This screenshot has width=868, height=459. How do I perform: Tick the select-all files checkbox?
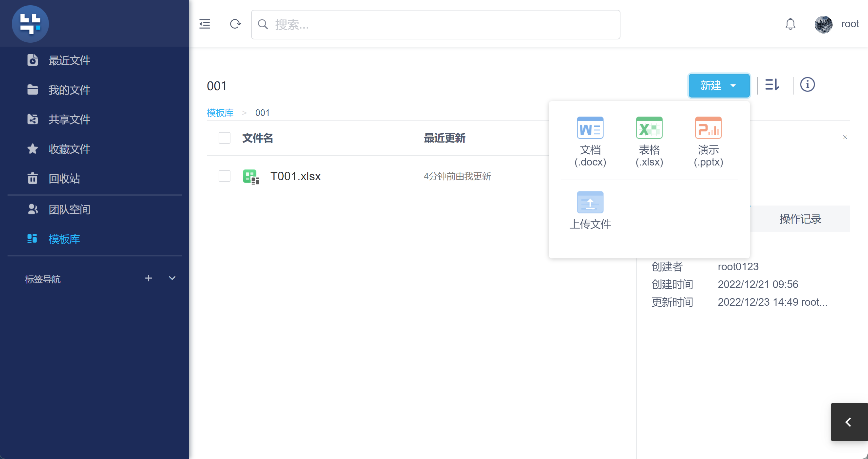coord(225,138)
